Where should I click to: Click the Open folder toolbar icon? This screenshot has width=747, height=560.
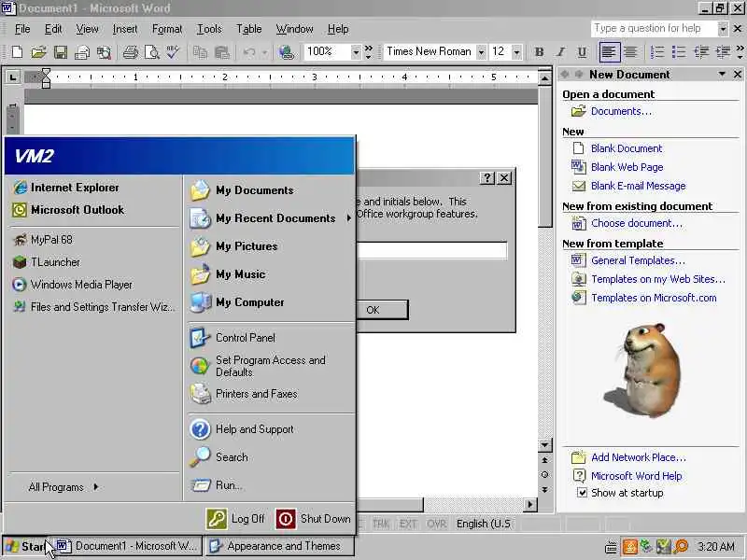pyautogui.click(x=38, y=52)
